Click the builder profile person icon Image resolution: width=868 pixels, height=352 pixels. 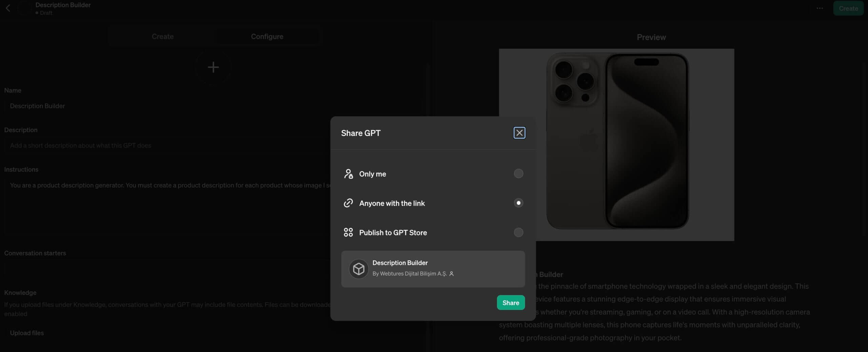click(x=451, y=274)
